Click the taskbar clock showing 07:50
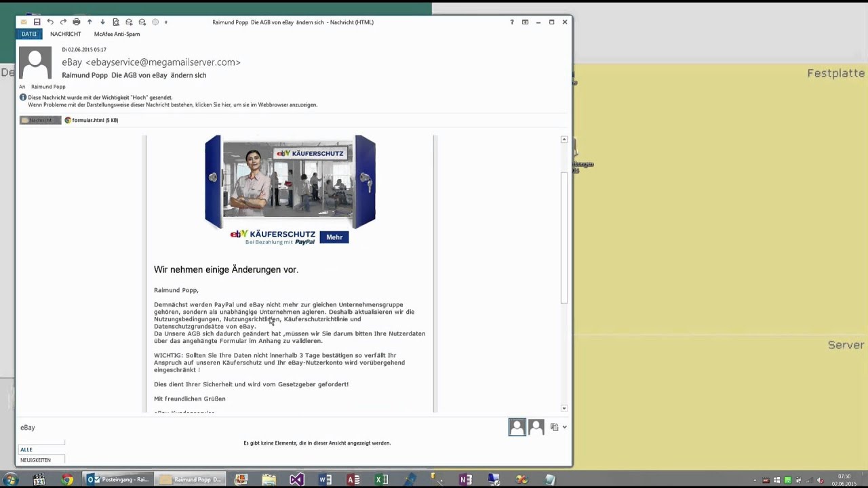 pyautogui.click(x=844, y=480)
